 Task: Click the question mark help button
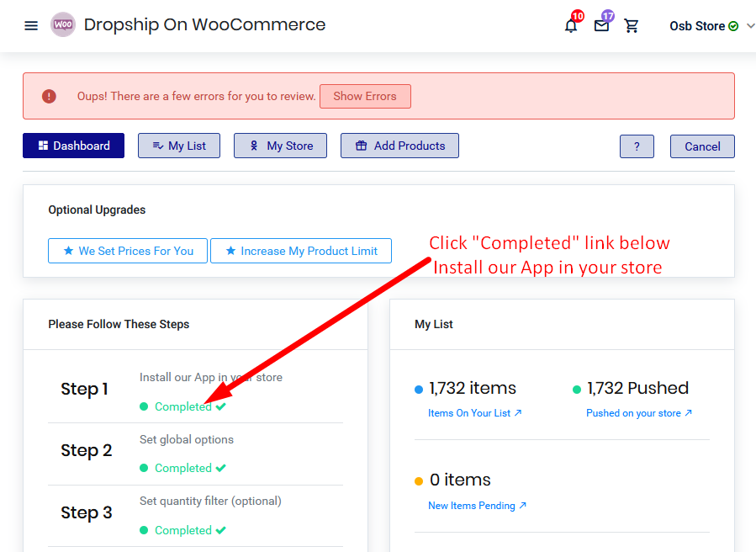pyautogui.click(x=637, y=146)
